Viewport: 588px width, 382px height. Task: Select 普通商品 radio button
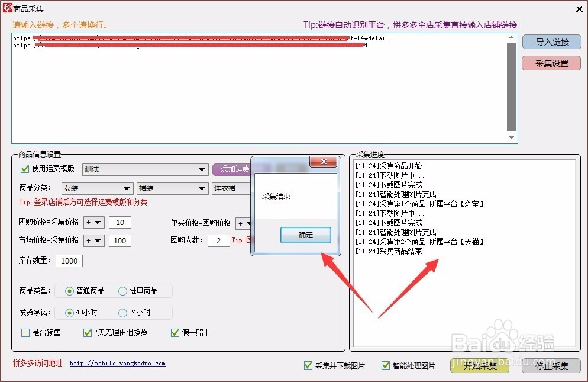(69, 291)
